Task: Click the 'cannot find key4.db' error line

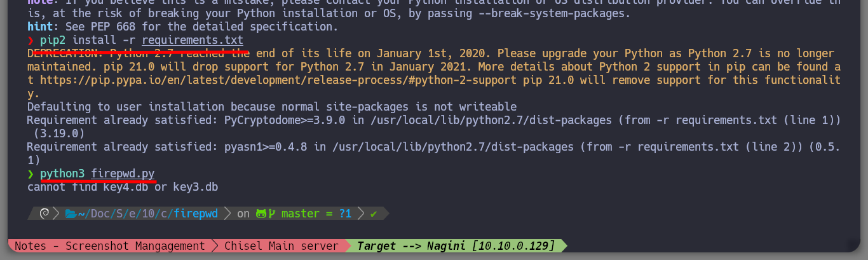Action: 123,187
